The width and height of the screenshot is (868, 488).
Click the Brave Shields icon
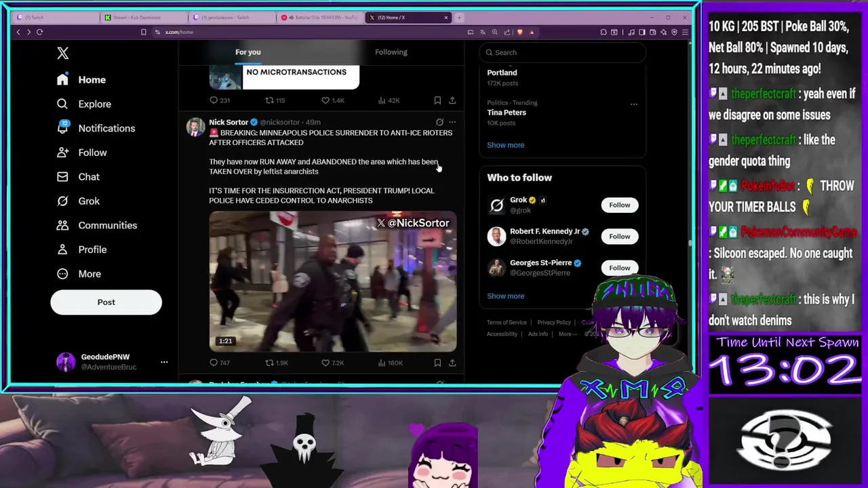[x=520, y=32]
